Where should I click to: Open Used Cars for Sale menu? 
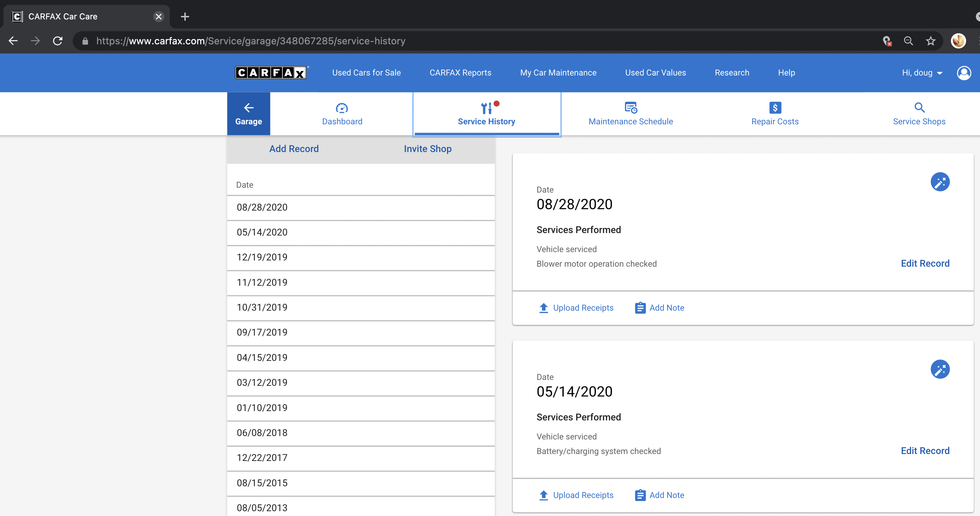pos(366,73)
